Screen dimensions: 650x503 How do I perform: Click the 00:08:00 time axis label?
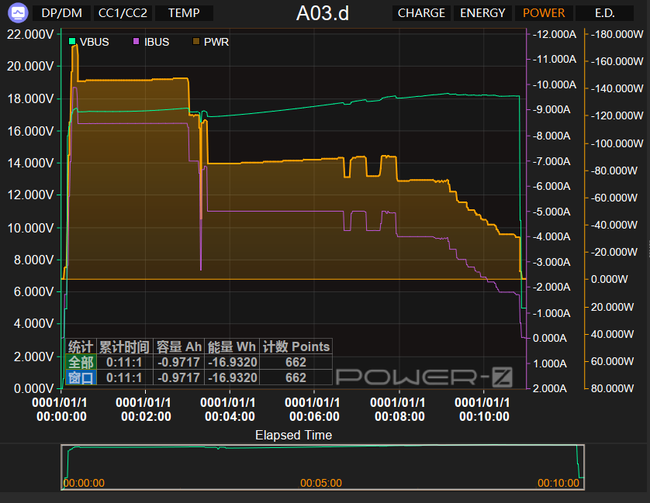point(399,409)
